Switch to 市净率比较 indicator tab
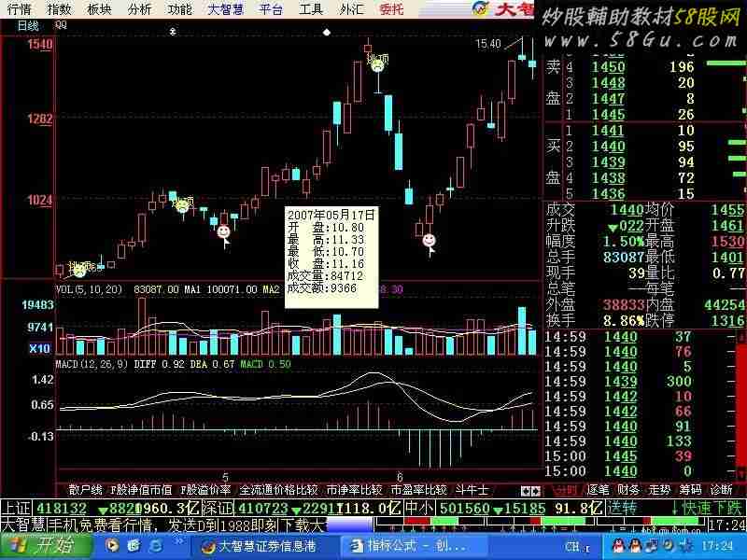This screenshot has width=747, height=560. pyautogui.click(x=355, y=489)
